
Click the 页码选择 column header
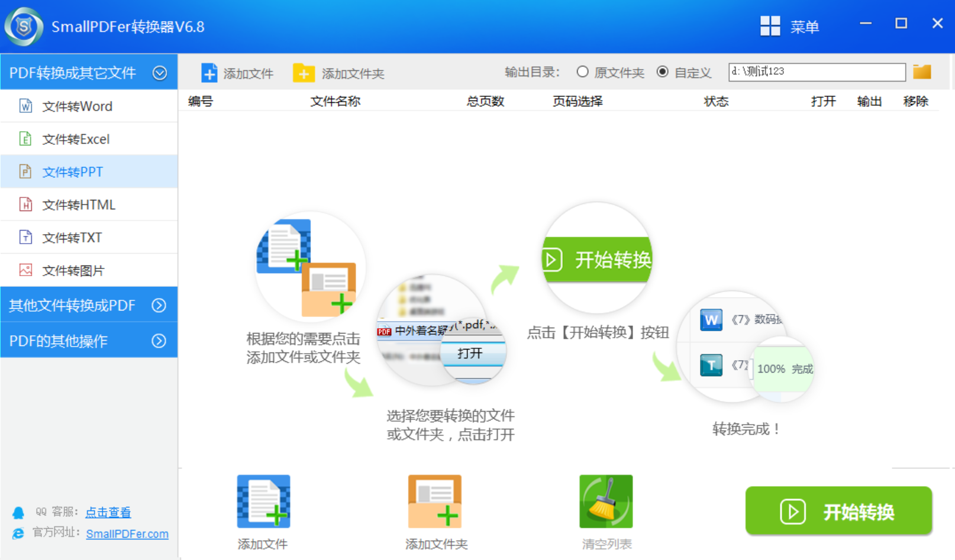coord(577,101)
